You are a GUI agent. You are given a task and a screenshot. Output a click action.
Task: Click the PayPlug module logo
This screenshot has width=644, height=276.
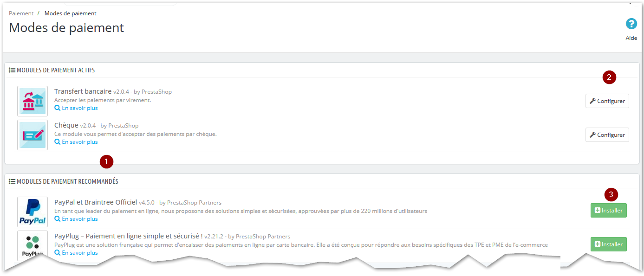(x=33, y=245)
